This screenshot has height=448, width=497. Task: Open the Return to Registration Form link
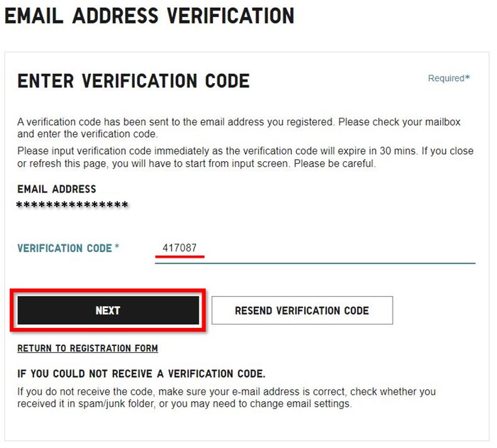click(x=87, y=349)
